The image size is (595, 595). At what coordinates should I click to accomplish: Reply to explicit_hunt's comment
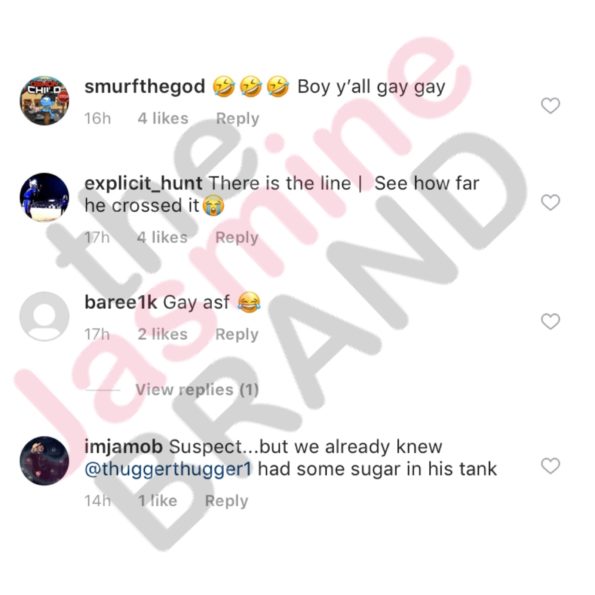click(x=237, y=238)
